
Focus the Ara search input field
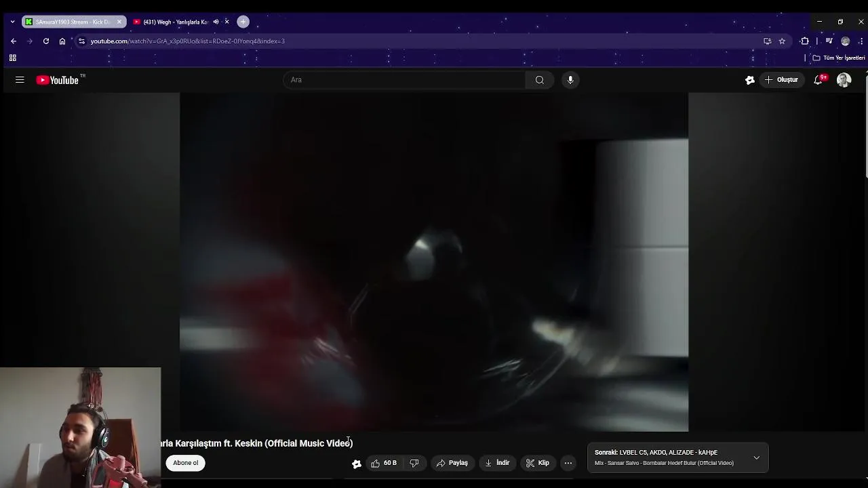click(404, 80)
